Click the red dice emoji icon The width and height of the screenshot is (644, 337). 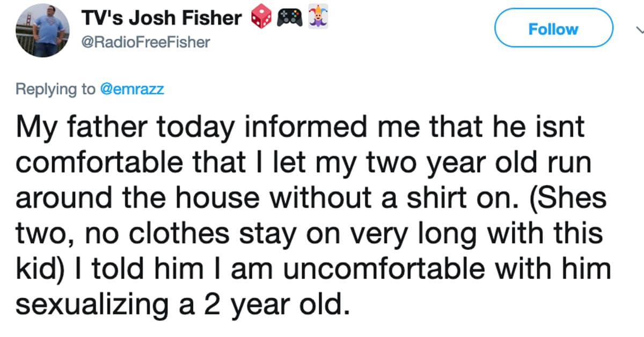[261, 19]
